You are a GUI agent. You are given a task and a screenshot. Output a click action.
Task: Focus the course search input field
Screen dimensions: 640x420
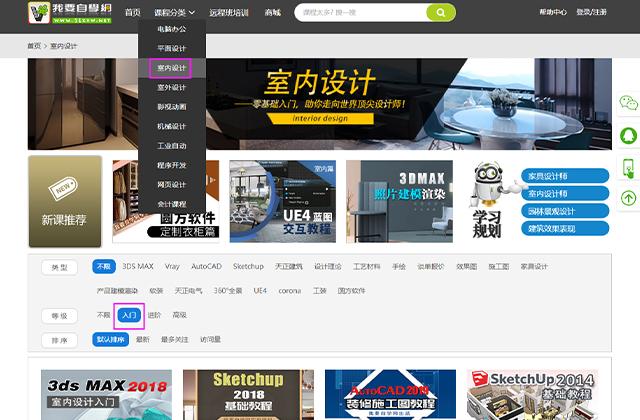pos(360,12)
